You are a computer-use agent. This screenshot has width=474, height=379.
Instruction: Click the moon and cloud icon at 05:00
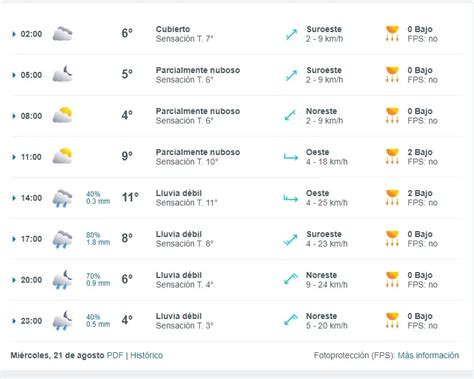(x=62, y=74)
